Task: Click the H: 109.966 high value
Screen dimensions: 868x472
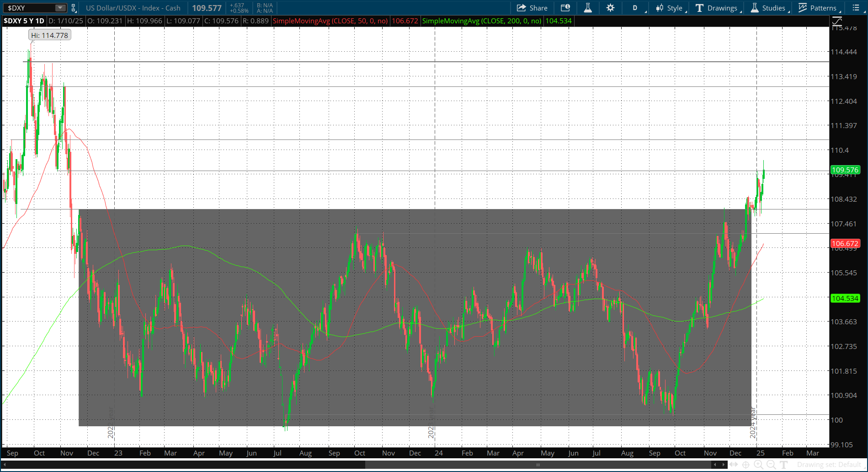Action: (x=144, y=21)
